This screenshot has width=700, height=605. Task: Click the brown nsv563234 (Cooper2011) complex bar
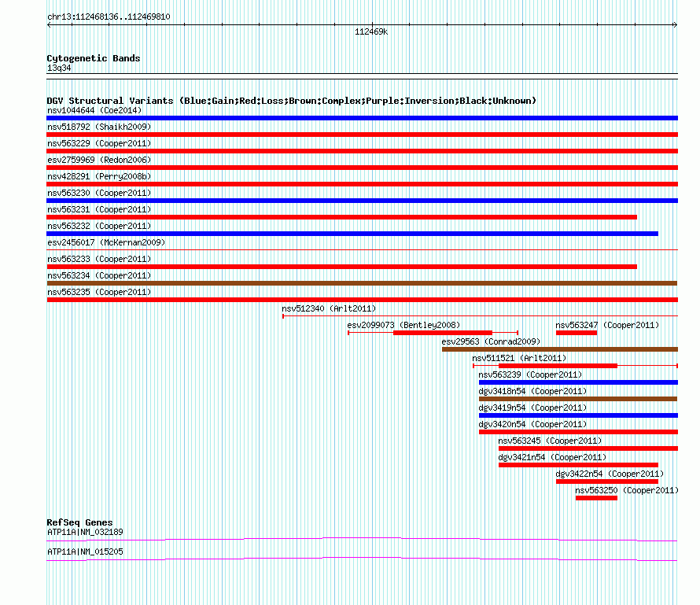[362, 283]
